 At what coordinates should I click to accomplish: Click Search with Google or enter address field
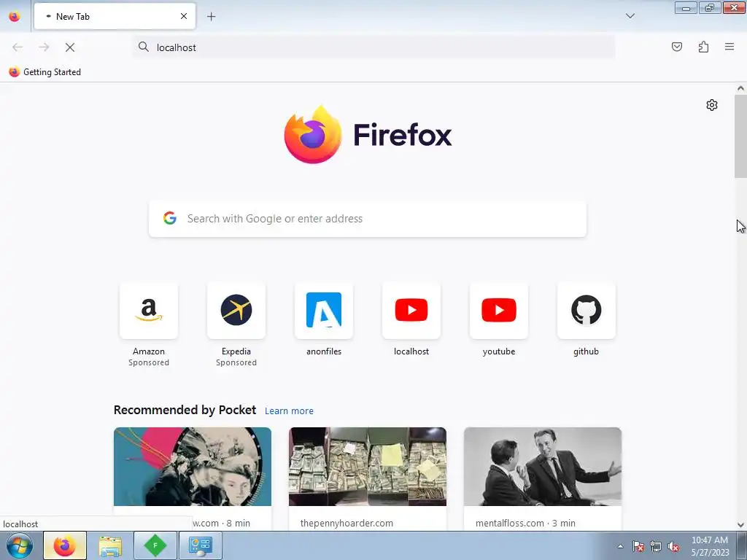(368, 219)
